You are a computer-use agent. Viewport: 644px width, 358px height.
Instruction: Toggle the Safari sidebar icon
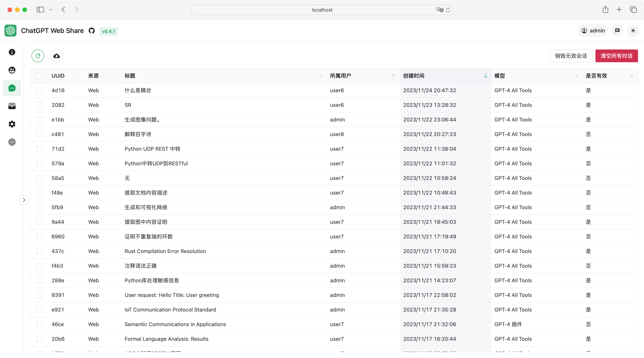(40, 10)
